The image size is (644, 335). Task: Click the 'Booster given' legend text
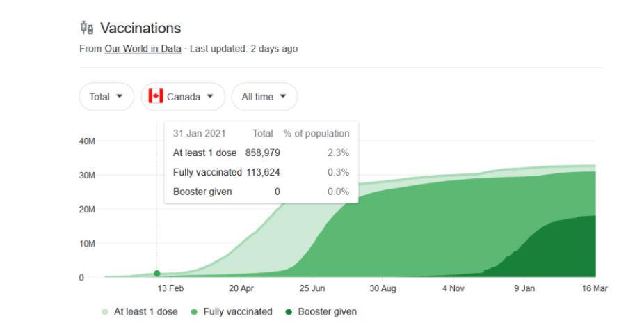pyautogui.click(x=327, y=312)
